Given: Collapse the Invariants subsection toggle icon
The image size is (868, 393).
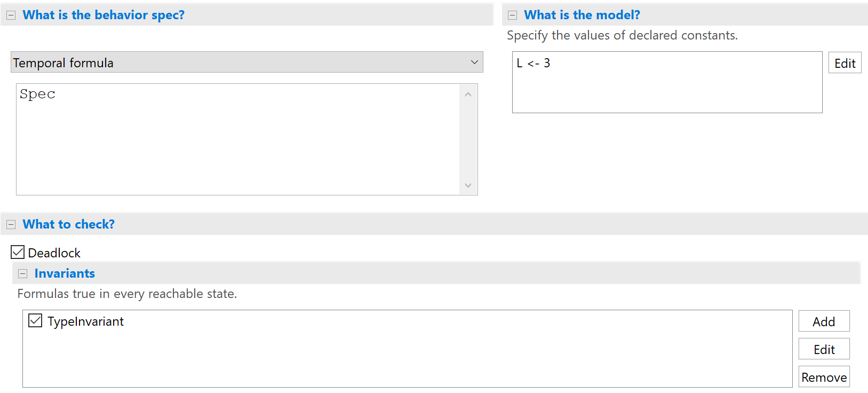Looking at the screenshot, I should tap(22, 274).
